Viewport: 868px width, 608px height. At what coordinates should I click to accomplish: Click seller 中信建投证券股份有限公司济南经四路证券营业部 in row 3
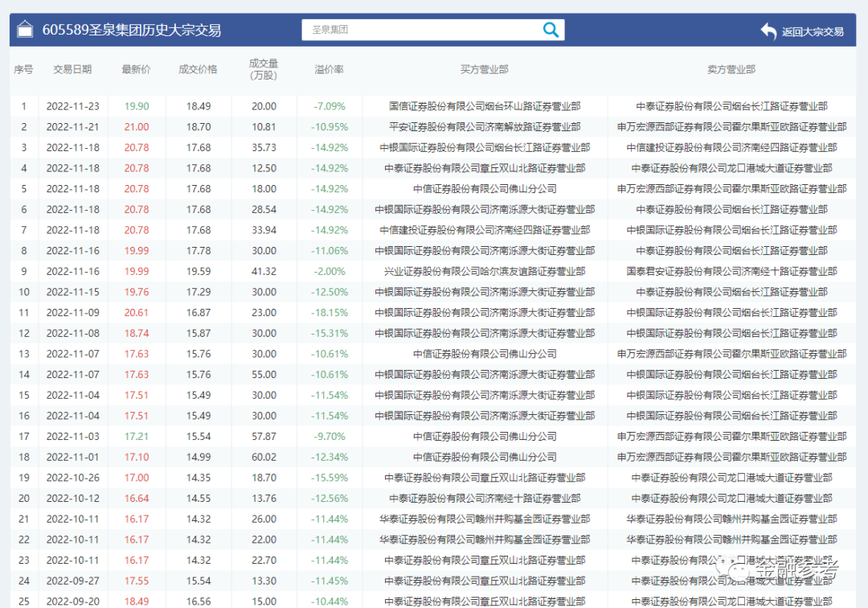731,147
